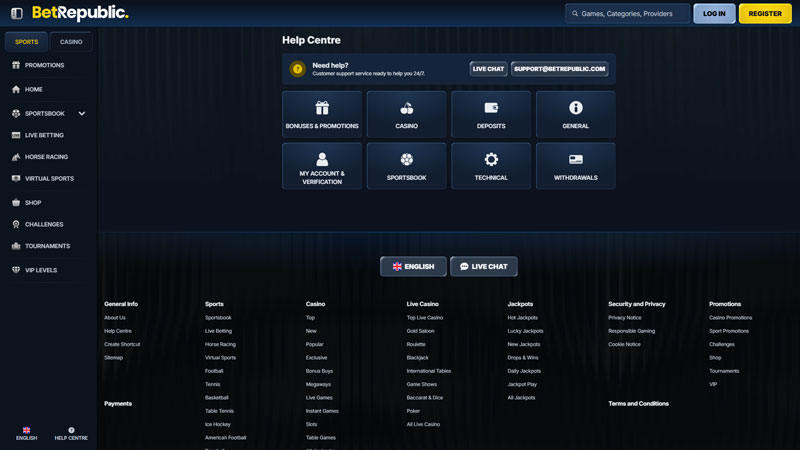Open the Privacy Notice footer link
This screenshot has width=800, height=450.
(x=625, y=317)
